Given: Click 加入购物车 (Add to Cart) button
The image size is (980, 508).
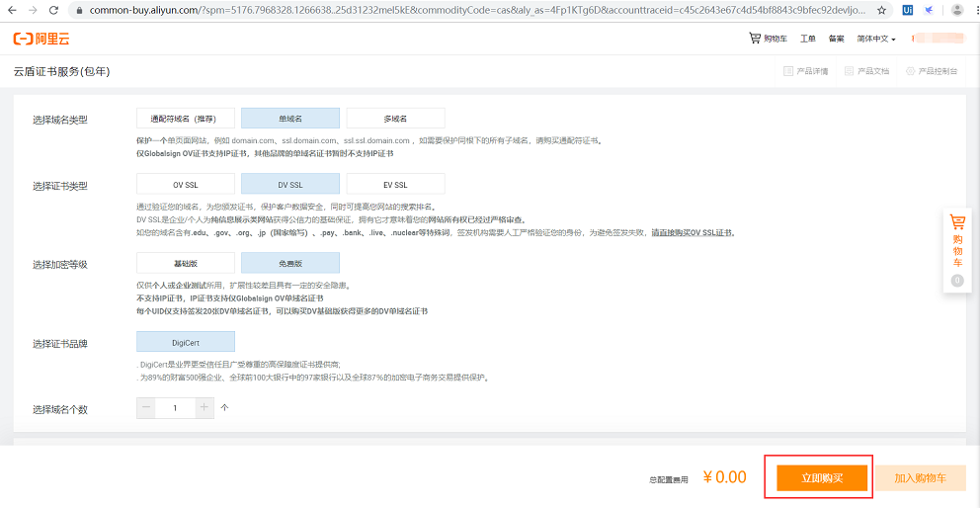Looking at the screenshot, I should tap(920, 478).
